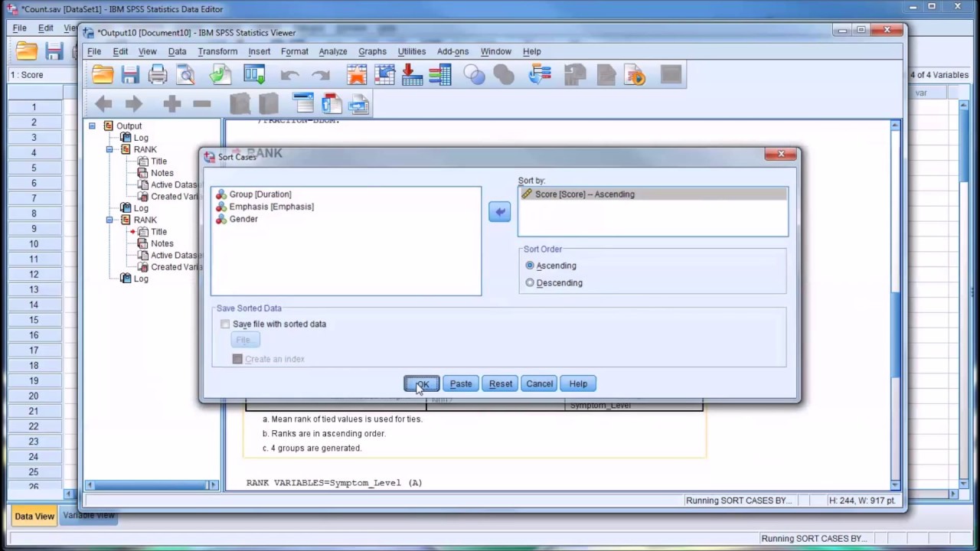Click the Go to Variable icon
This screenshot has width=980, height=551.
[x=412, y=74]
